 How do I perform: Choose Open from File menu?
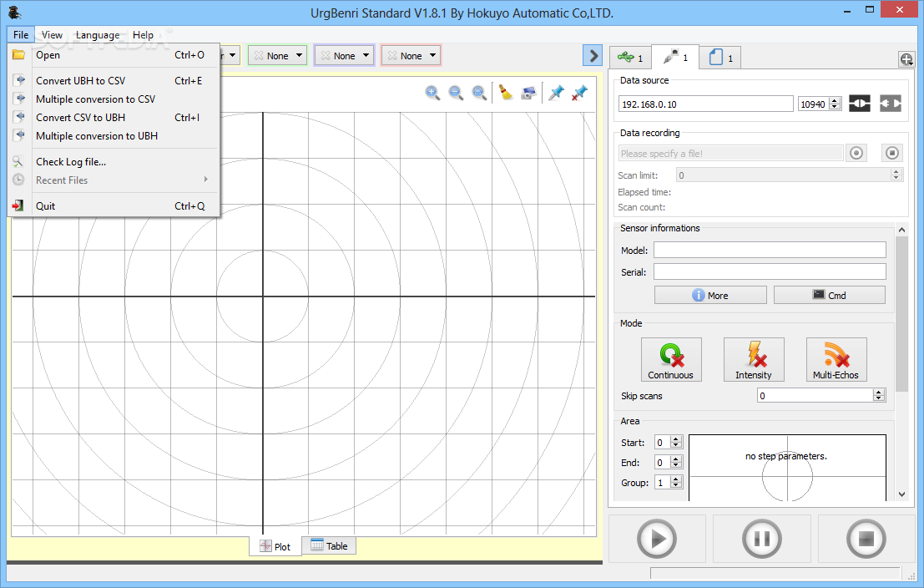[114, 55]
